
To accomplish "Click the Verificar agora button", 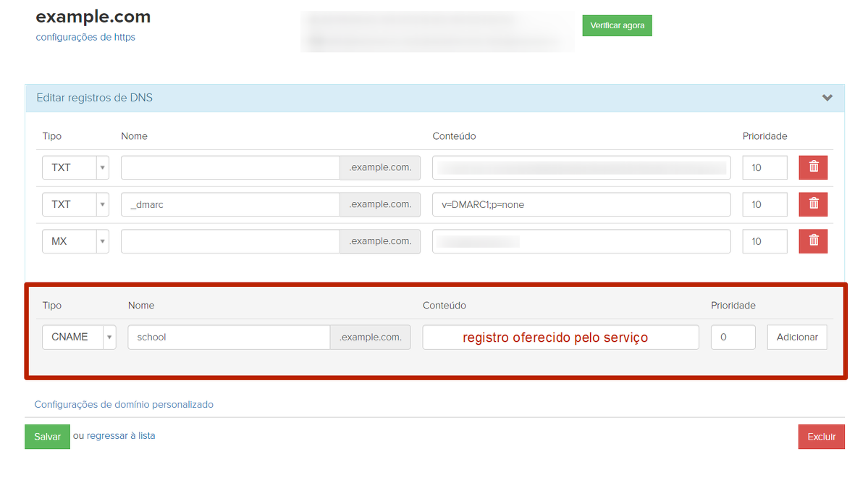I will tap(617, 25).
